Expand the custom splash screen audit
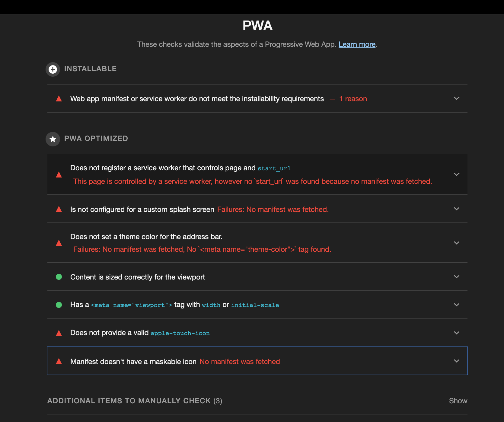 click(457, 209)
